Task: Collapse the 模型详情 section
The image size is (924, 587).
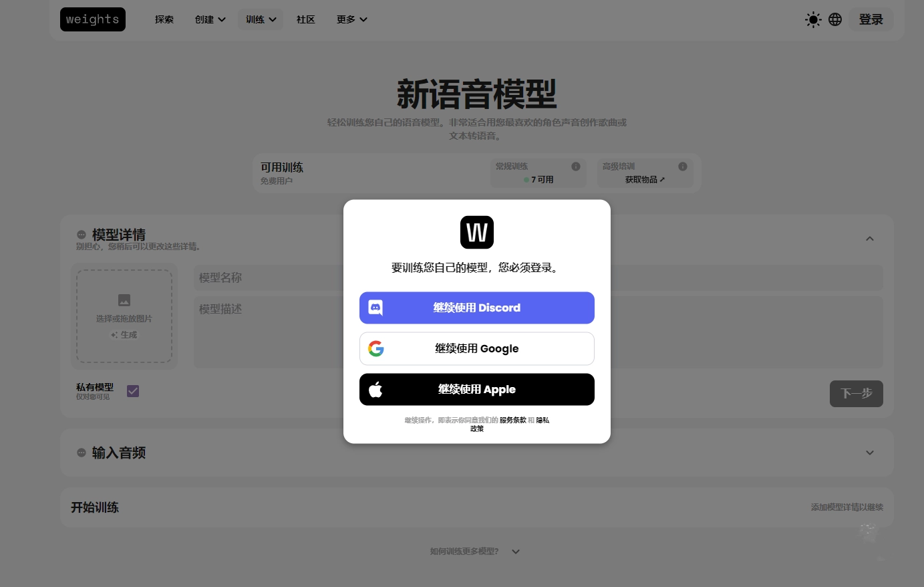Action: (869, 239)
